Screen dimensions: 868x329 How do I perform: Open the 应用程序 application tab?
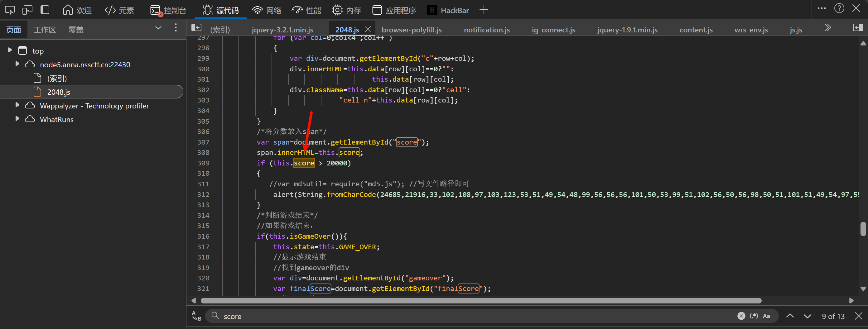point(394,11)
